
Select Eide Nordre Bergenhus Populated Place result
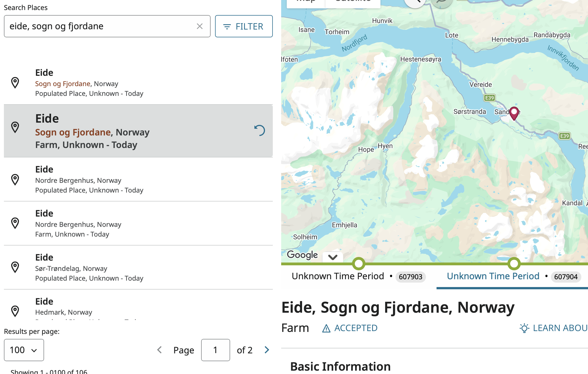(138, 179)
